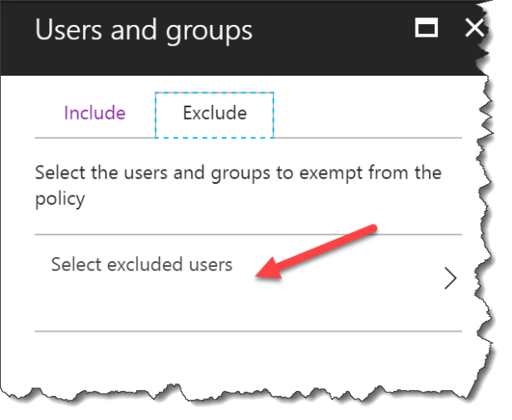512x420 pixels.
Task: Click the dashed-outline Exclude tab label
Action: pos(214,113)
